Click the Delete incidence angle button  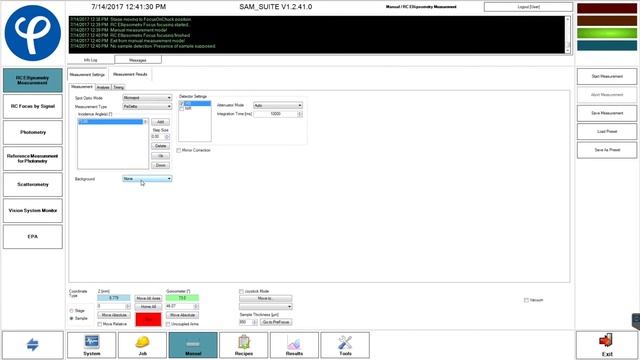160,146
